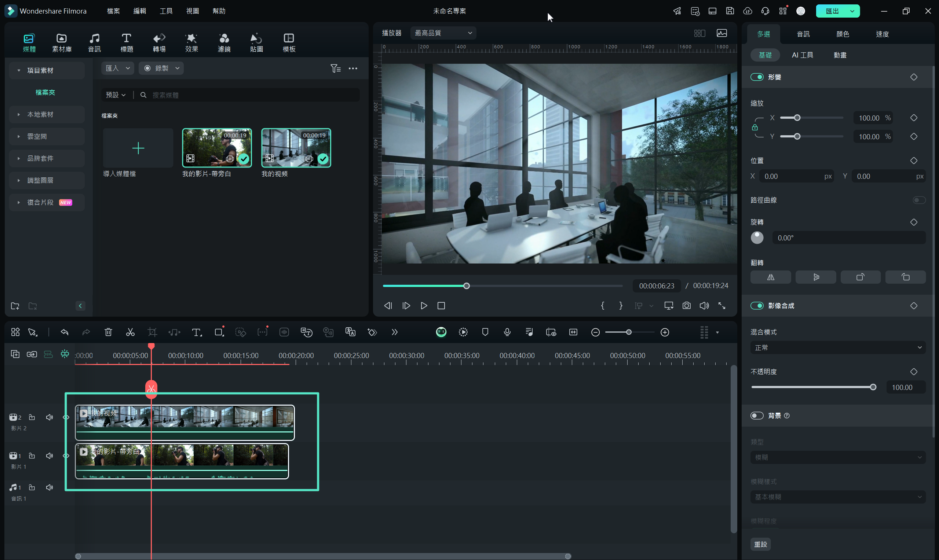Screen dimensions: 939x560
Task: Open the Export button dropdown arrow
Action: click(x=852, y=11)
